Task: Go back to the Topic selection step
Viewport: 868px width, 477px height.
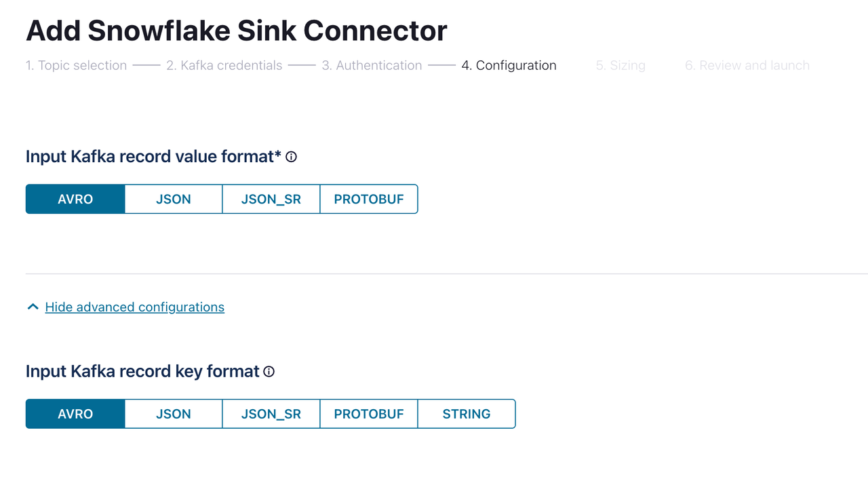Action: coord(76,65)
